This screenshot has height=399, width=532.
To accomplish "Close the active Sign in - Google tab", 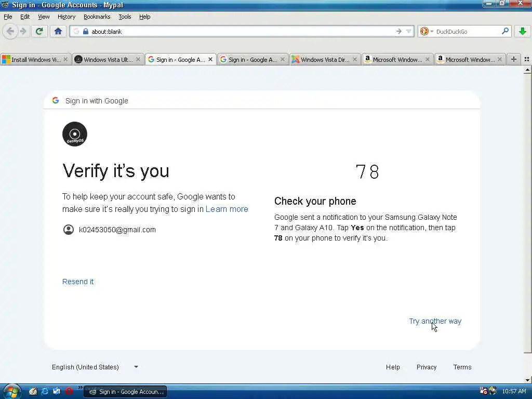I will pos(210,59).
